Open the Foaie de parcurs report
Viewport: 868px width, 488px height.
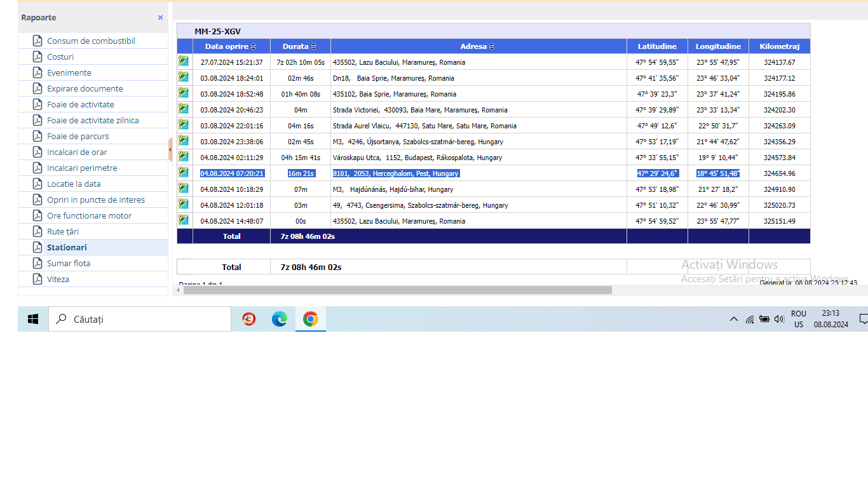pos(78,136)
